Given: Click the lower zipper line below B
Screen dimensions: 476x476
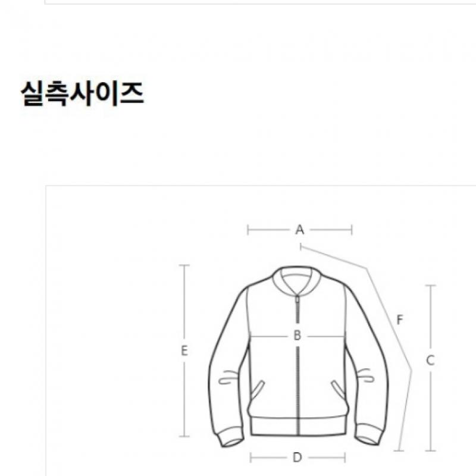Looking at the screenshot, I should tap(298, 391).
